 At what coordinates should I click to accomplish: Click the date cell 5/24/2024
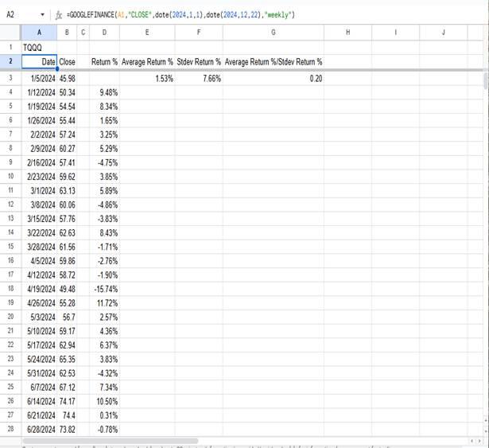[x=39, y=359]
